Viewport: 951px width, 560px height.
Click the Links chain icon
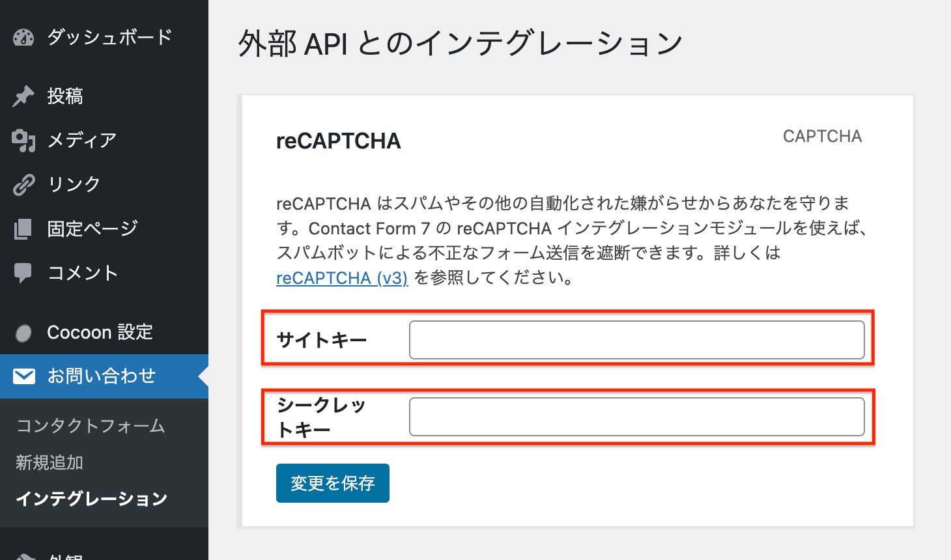23,185
